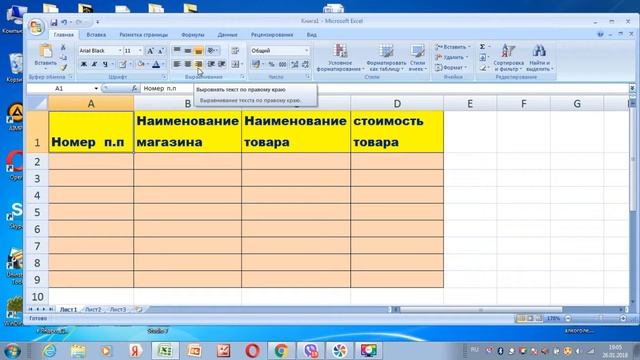The image size is (640, 360).
Task: Align the text to the top
Action: click(x=177, y=51)
